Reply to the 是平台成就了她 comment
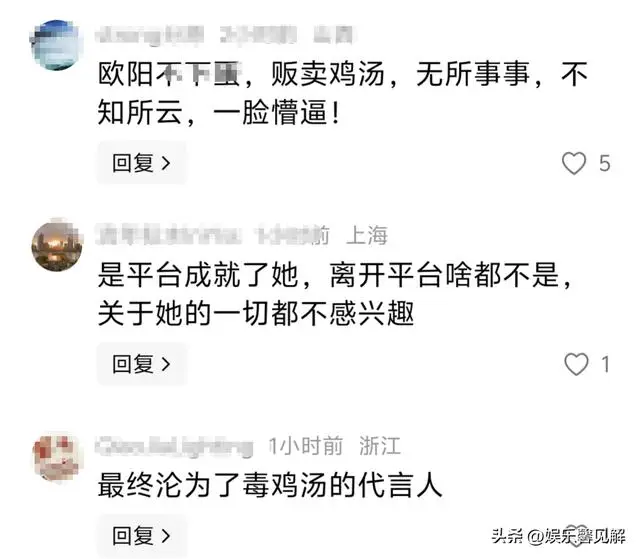 pos(142,364)
